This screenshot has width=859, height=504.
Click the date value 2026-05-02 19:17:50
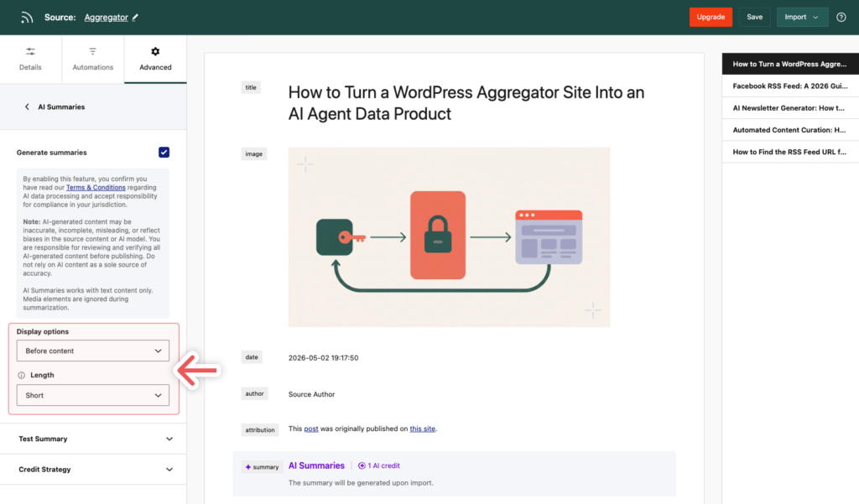tap(323, 358)
